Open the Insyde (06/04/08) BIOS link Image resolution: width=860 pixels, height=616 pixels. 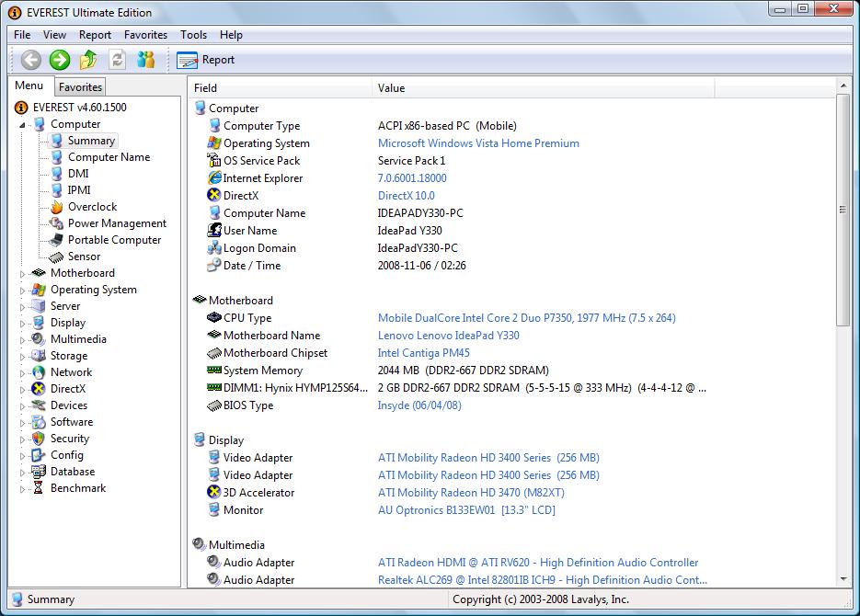(419, 405)
